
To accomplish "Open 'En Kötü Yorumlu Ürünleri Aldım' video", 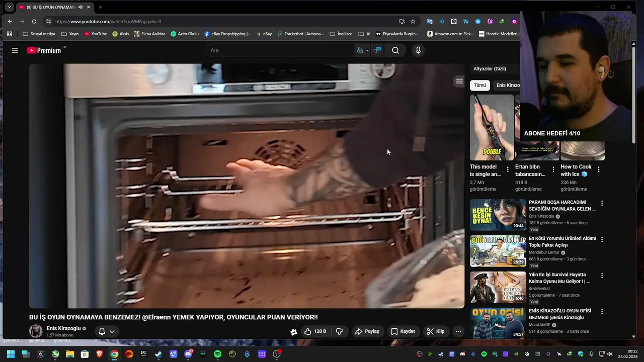I will (498, 251).
